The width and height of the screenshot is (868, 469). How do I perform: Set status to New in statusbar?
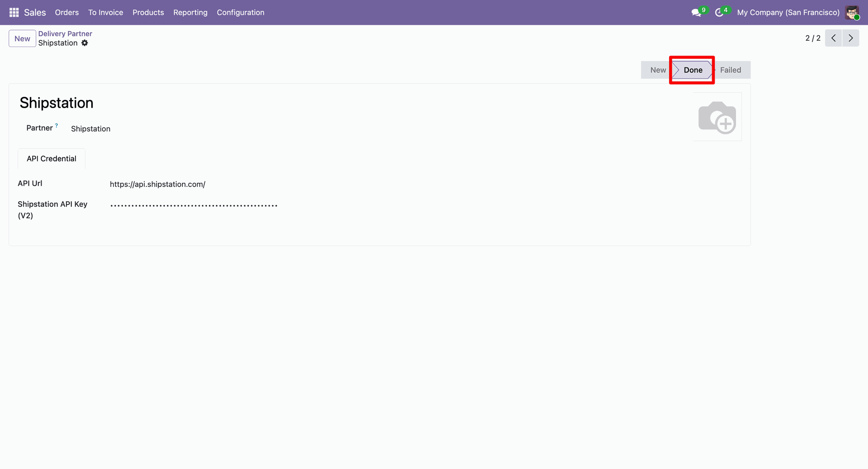pos(657,70)
